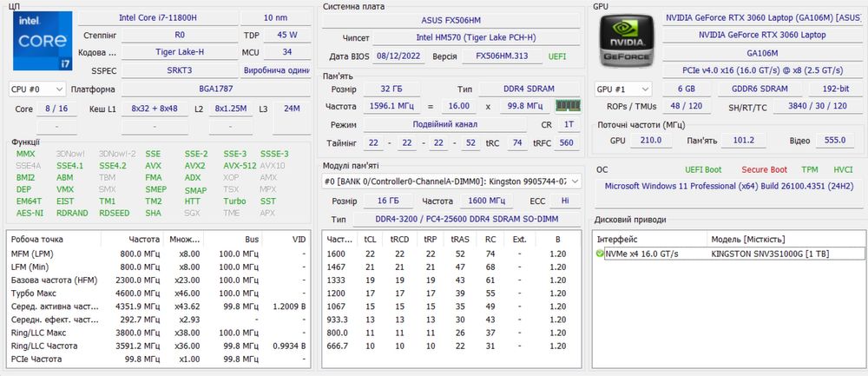
Task: Click the 8 / 16 core count field
Action: [x=56, y=109]
